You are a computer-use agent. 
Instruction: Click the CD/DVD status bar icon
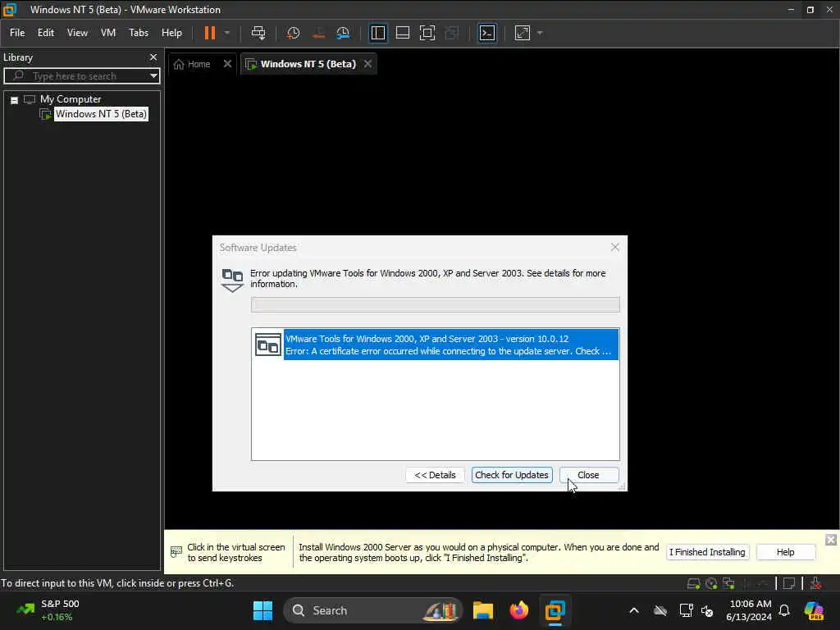tap(711, 584)
